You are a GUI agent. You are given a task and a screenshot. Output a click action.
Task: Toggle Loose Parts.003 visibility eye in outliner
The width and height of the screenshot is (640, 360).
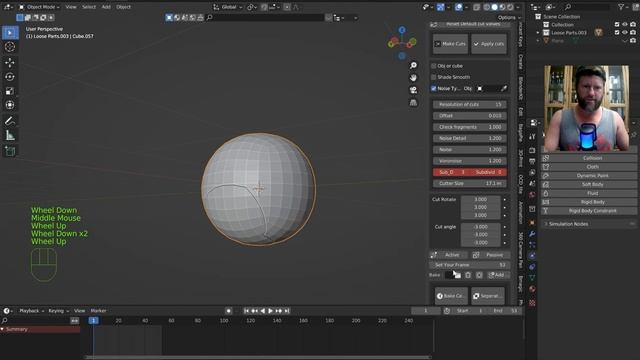pos(625,33)
